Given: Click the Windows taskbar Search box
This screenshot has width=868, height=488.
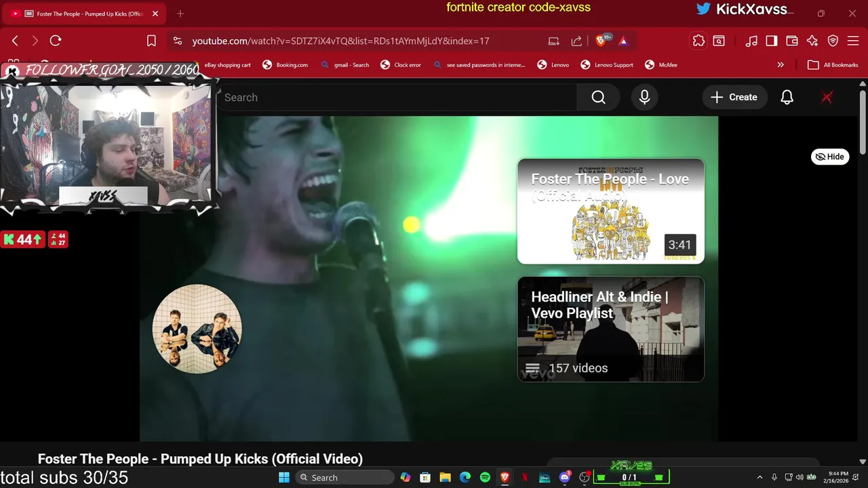Looking at the screenshot, I should pos(344,477).
